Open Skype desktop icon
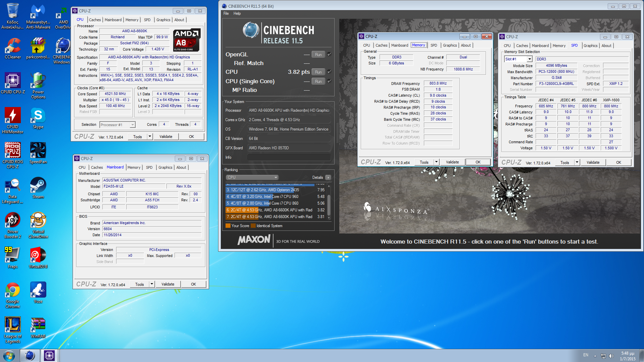644x362 pixels. pyautogui.click(x=38, y=118)
